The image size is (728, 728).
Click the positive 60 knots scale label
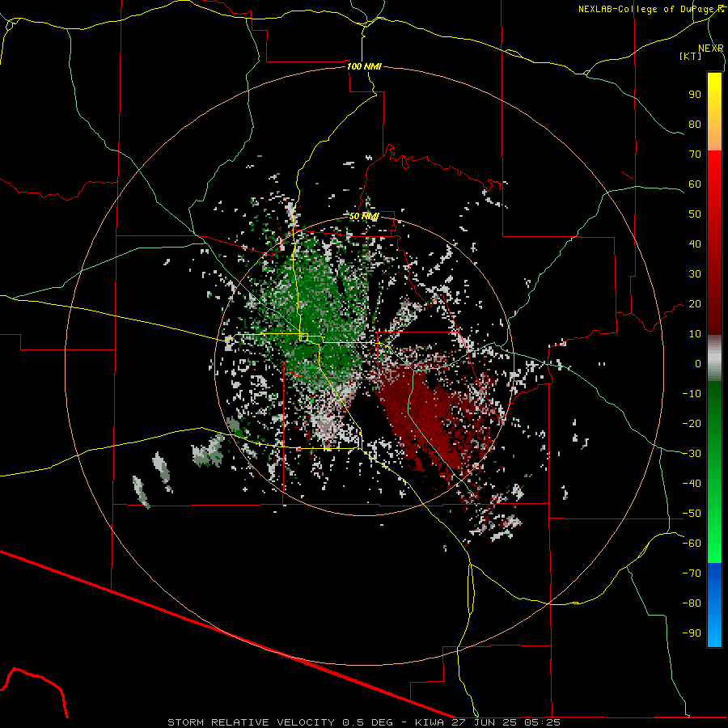point(695,184)
